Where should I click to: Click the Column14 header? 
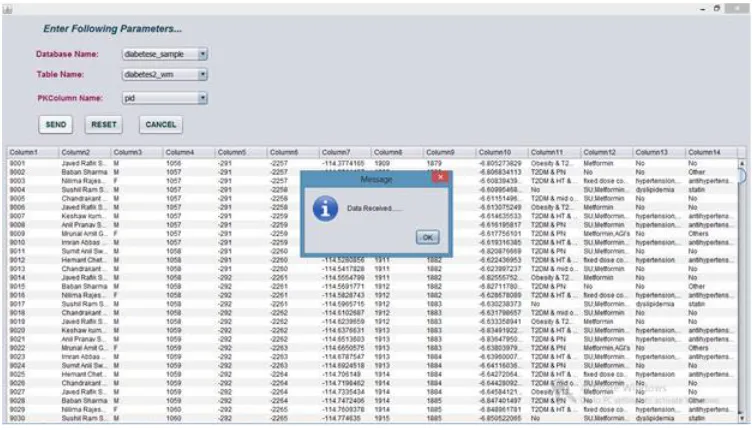click(712, 152)
